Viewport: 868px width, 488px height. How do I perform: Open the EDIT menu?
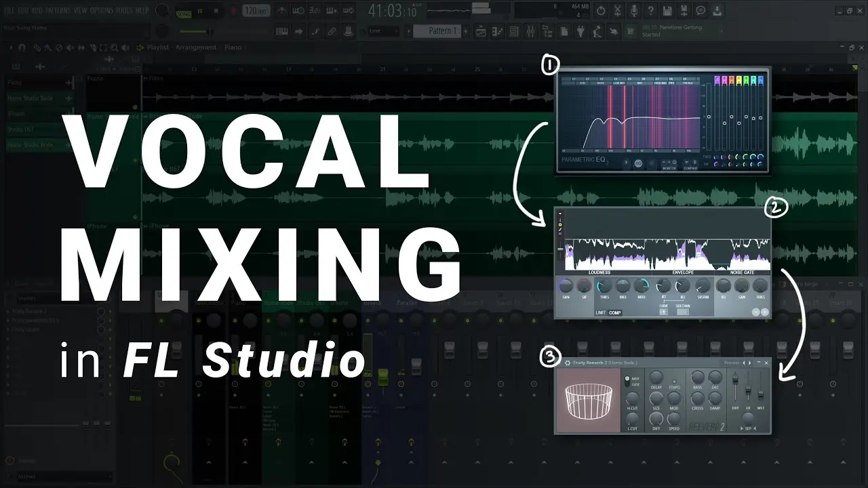click(x=23, y=10)
